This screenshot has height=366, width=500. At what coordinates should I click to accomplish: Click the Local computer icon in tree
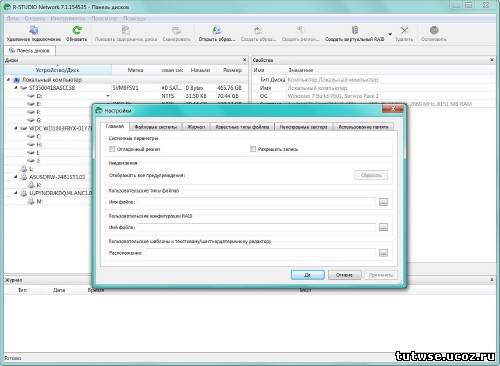coord(17,80)
